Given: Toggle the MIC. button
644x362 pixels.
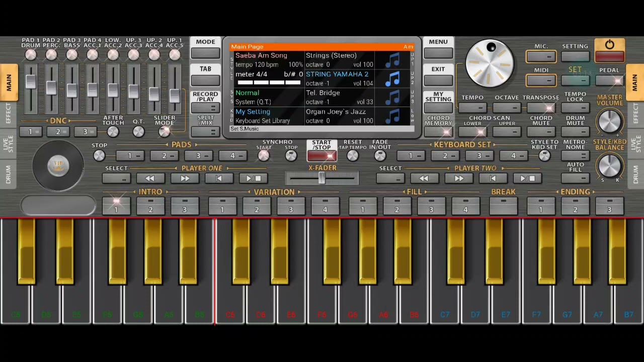Looking at the screenshot, I should click(x=541, y=56).
